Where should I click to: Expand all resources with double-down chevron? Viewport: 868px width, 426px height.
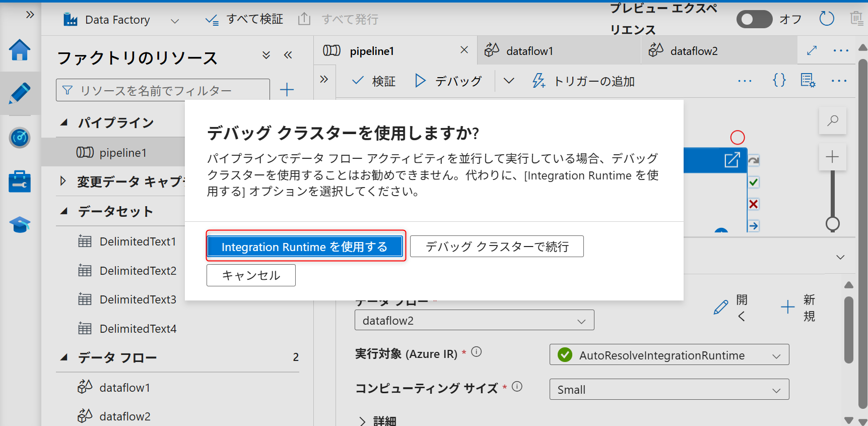tap(266, 55)
